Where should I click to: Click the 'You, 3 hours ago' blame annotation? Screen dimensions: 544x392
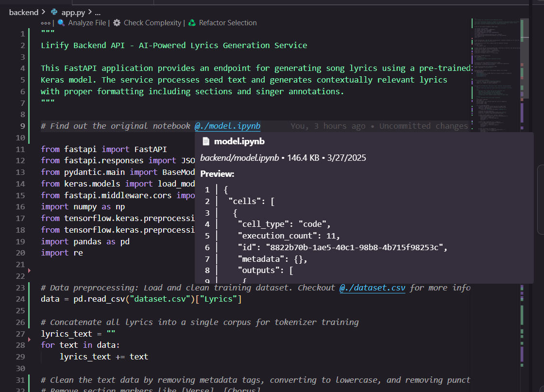coord(328,126)
